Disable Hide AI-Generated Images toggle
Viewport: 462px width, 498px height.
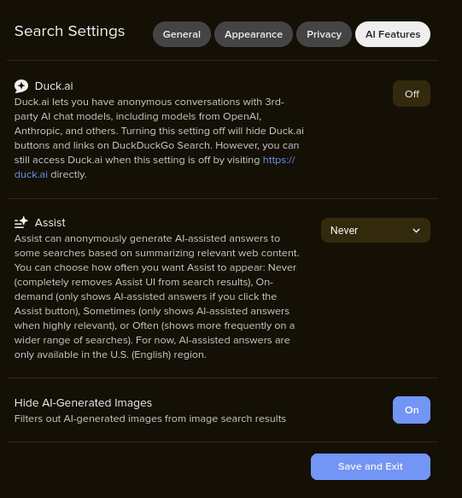click(411, 410)
